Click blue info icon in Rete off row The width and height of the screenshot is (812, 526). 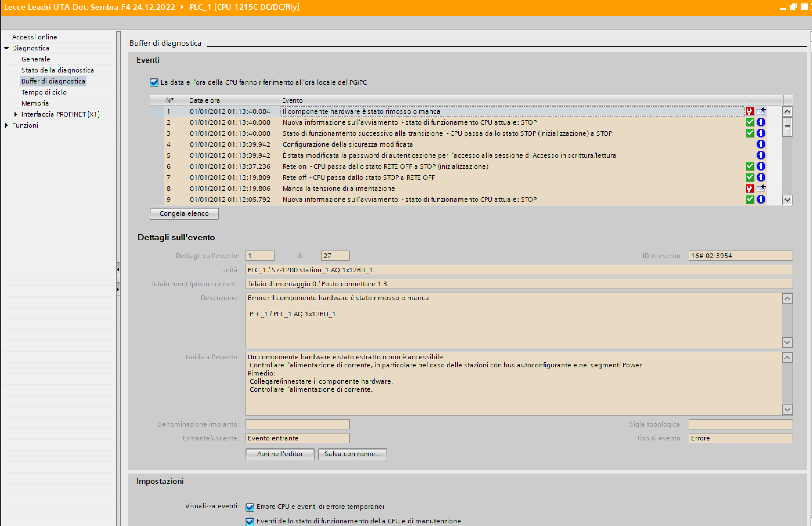coord(760,177)
